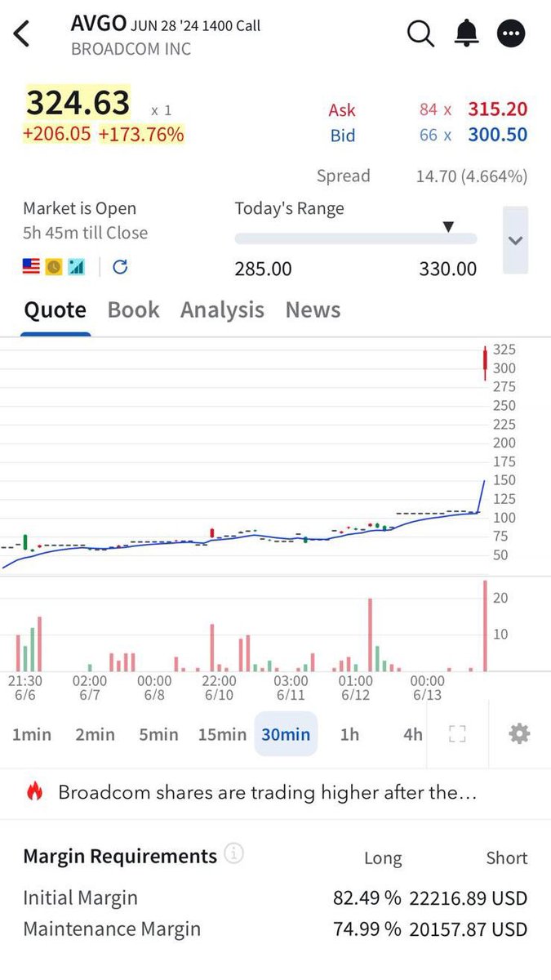This screenshot has height=980, width=551.
Task: Tap the AVGO contract title
Action: 166,24
